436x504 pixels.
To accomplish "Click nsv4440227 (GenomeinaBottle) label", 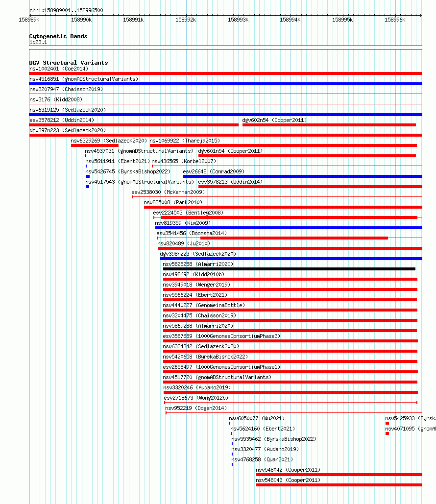I will point(204,305).
